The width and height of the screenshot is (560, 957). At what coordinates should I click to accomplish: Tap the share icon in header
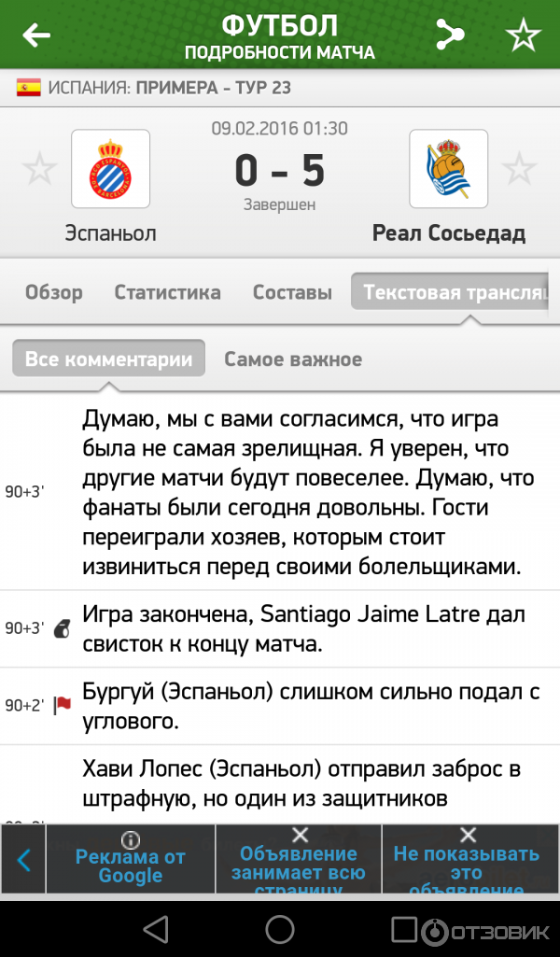pos(450,35)
